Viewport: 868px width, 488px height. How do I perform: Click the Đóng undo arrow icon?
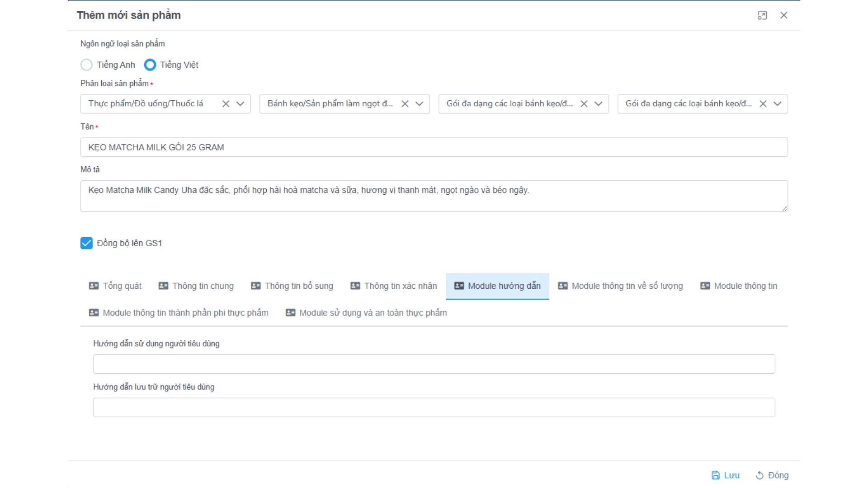click(x=759, y=475)
